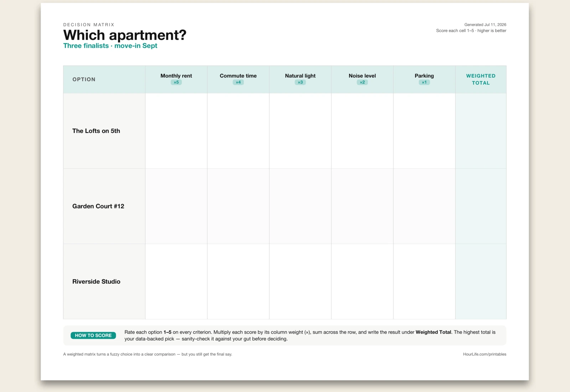Open the HourLife.com/printables link
The image size is (570, 392).
click(484, 354)
